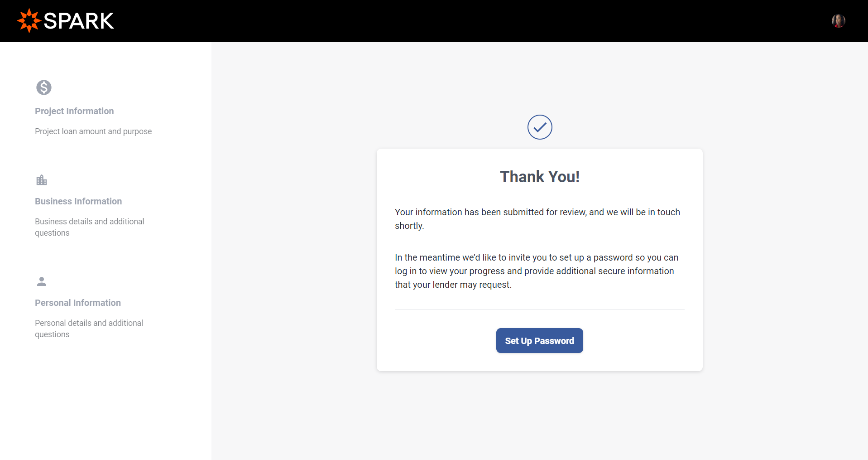Click SPARK wordmark text in header
Screen dimensions: 868x460
79,21
